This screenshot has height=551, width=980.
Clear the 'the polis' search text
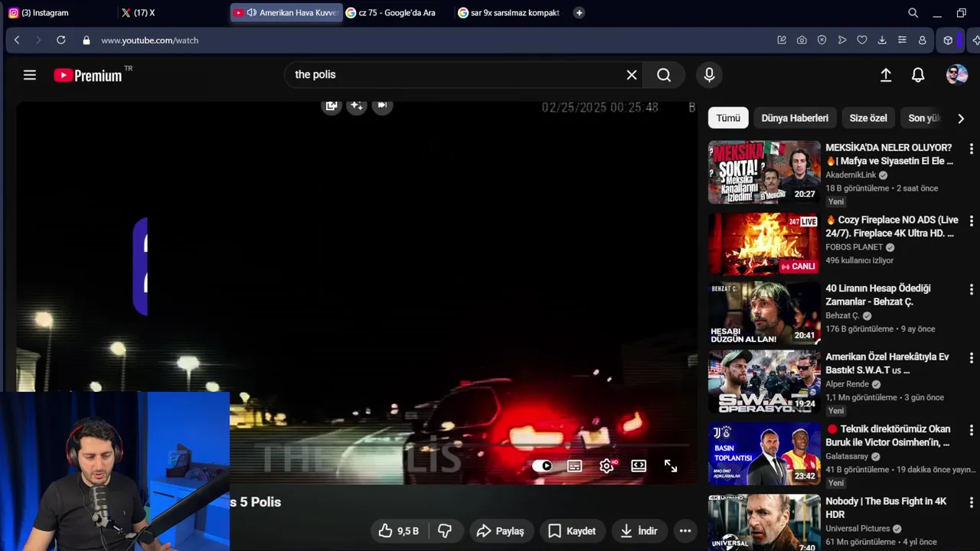(632, 75)
